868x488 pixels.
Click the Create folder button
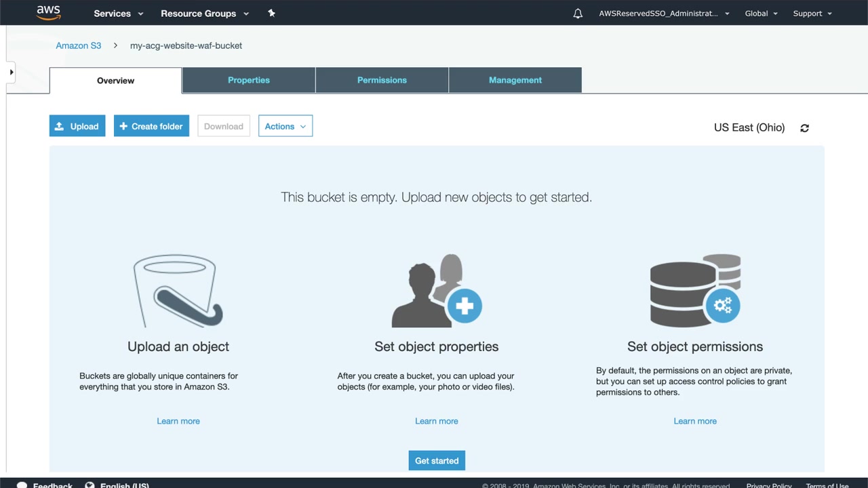[x=151, y=126]
